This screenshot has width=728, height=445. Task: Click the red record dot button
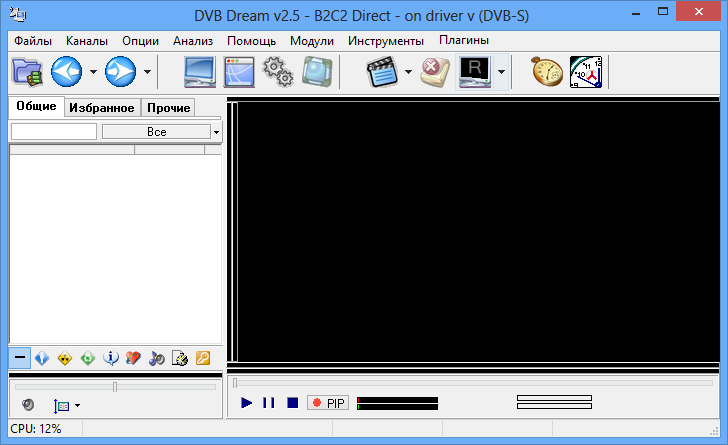coord(317,403)
